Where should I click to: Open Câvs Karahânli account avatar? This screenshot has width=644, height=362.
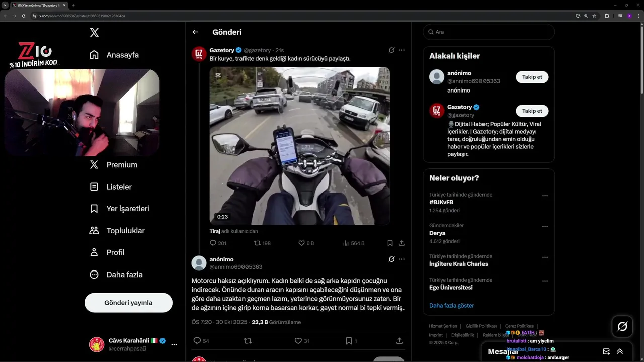pyautogui.click(x=97, y=345)
